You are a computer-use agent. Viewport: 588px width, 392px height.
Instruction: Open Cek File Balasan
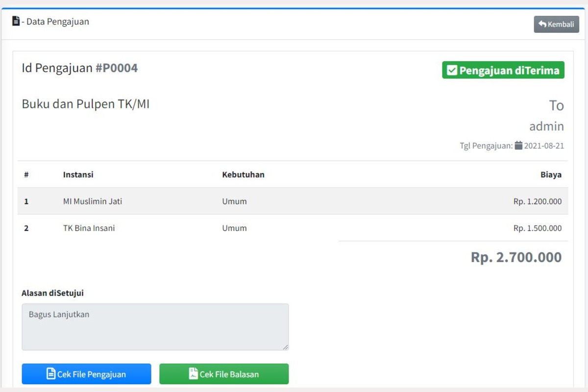point(224,374)
